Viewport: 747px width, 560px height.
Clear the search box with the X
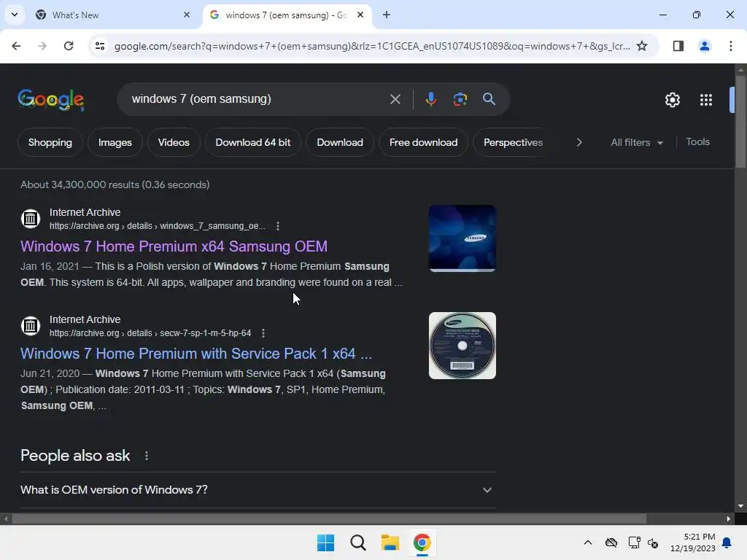tap(395, 99)
